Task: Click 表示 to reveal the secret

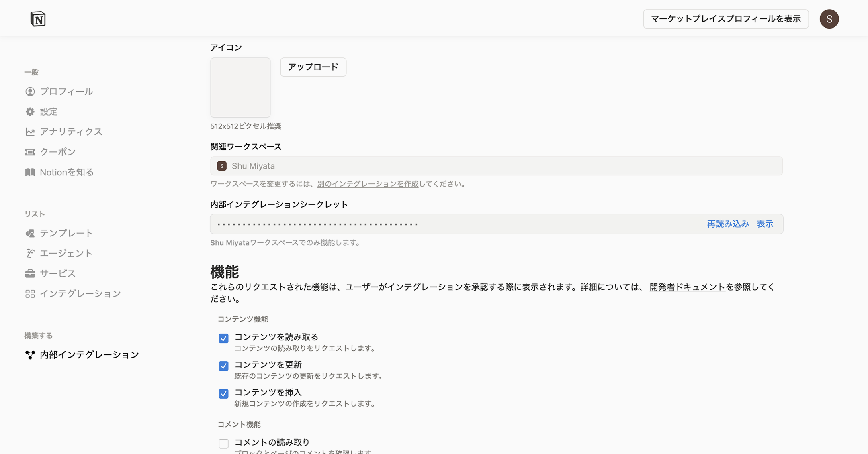Action: (765, 224)
